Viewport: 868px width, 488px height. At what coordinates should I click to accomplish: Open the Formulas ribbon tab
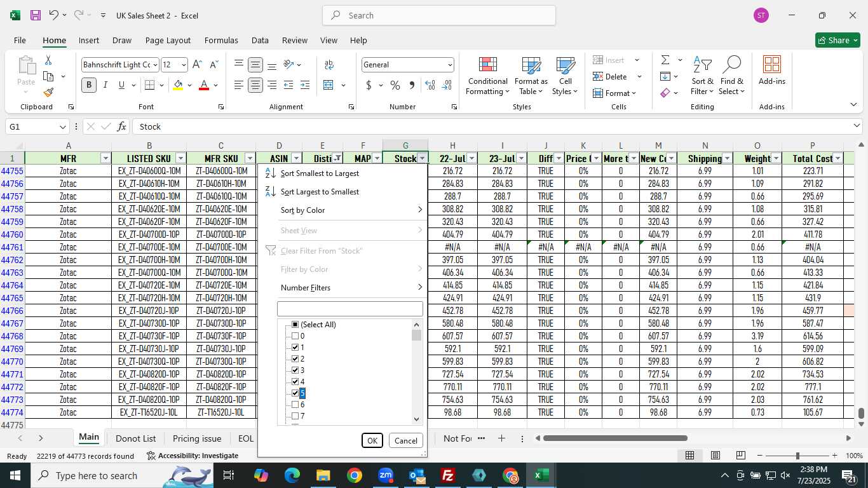[221, 40]
